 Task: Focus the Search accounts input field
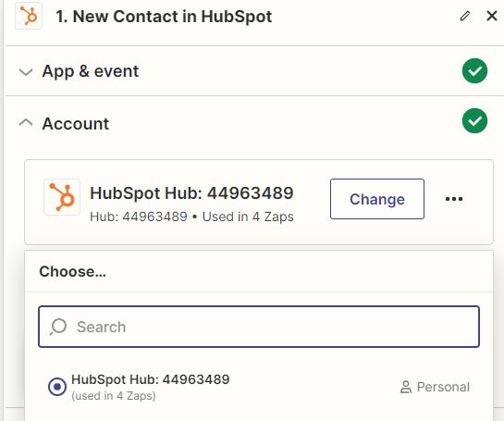pos(259,327)
